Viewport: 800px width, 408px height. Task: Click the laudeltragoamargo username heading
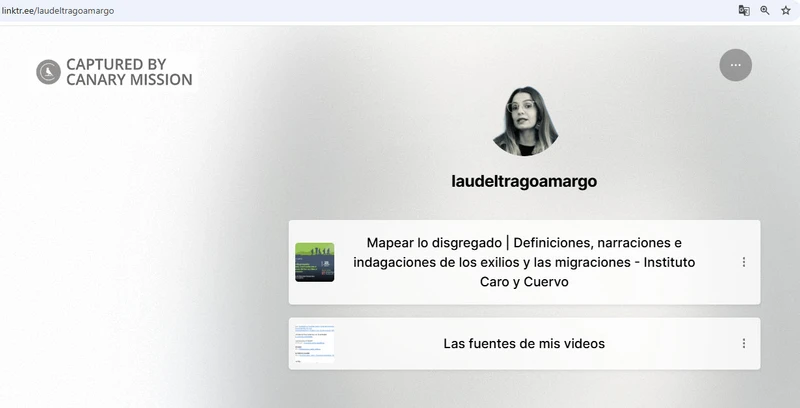click(524, 181)
